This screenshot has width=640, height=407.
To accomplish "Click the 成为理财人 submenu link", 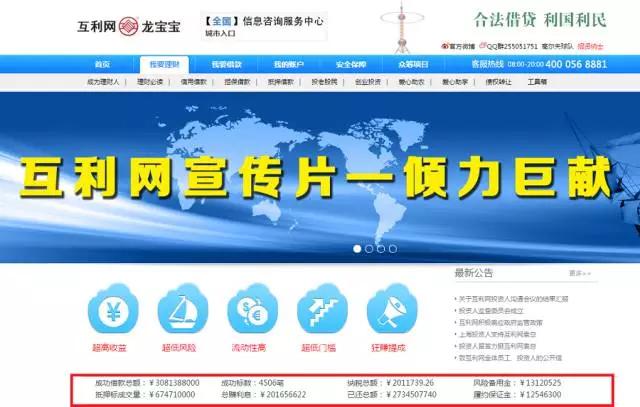I will (x=103, y=82).
